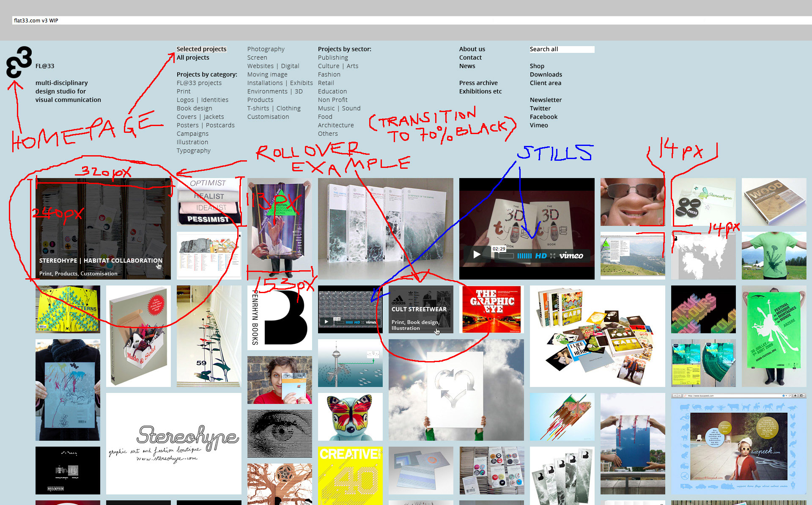Open the Contact page
Viewport: 812px width, 505px height.
[470, 58]
